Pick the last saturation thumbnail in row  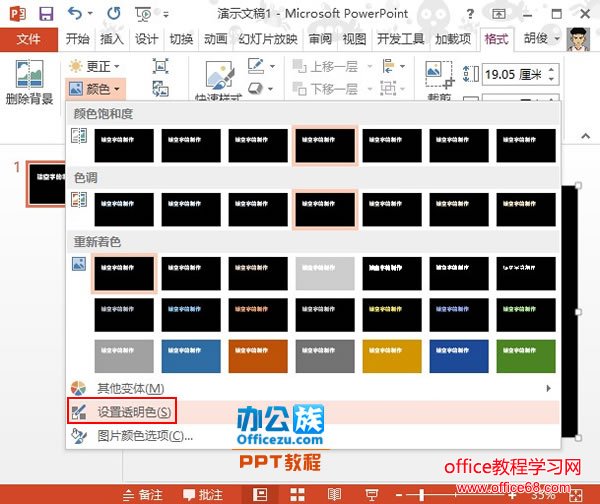point(526,145)
